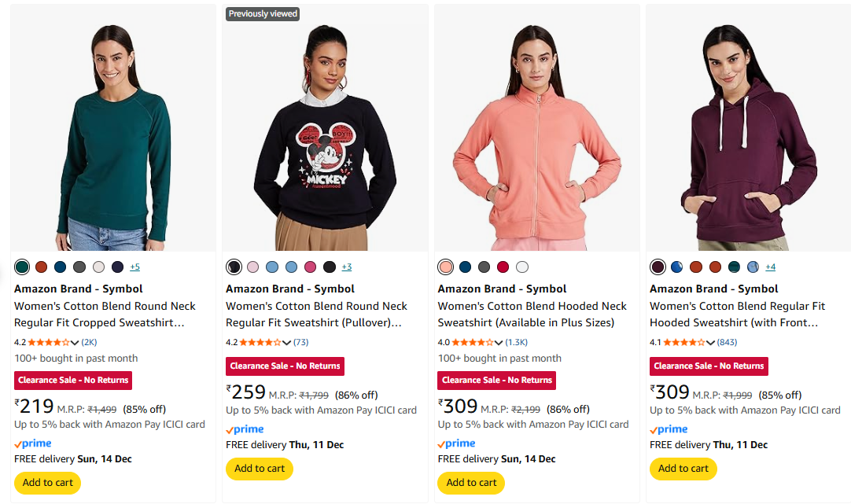
Task: Expand the +3 more colors on the Mickey sweatshirt
Action: [x=346, y=267]
